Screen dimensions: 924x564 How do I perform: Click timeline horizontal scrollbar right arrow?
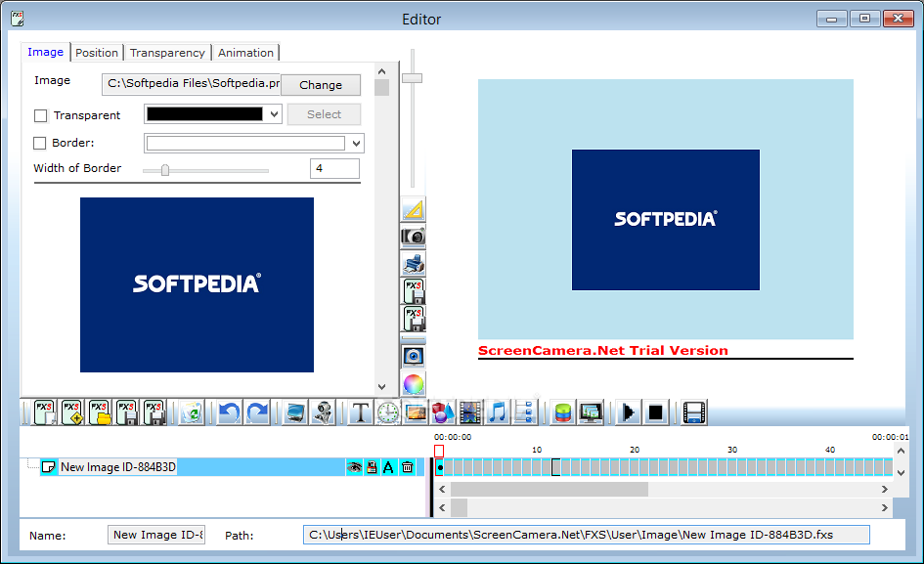coord(885,489)
